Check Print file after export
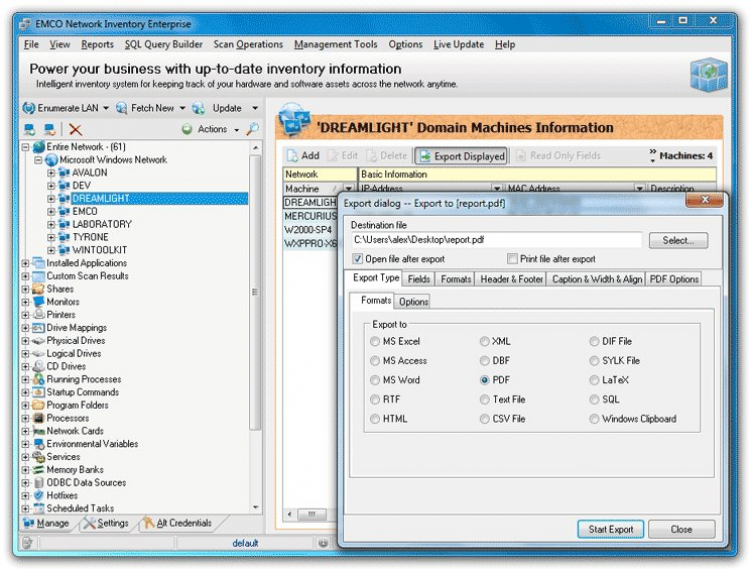Screen dimensions: 750x569 pos(512,259)
